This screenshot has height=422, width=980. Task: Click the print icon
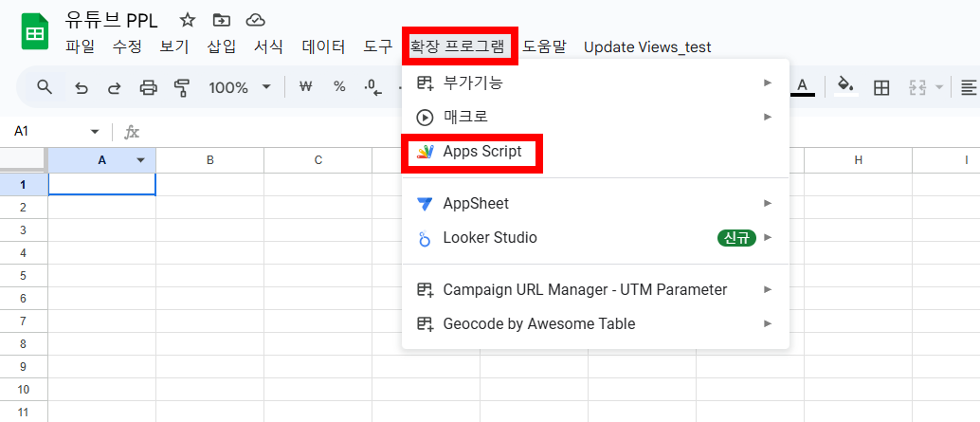(x=148, y=88)
